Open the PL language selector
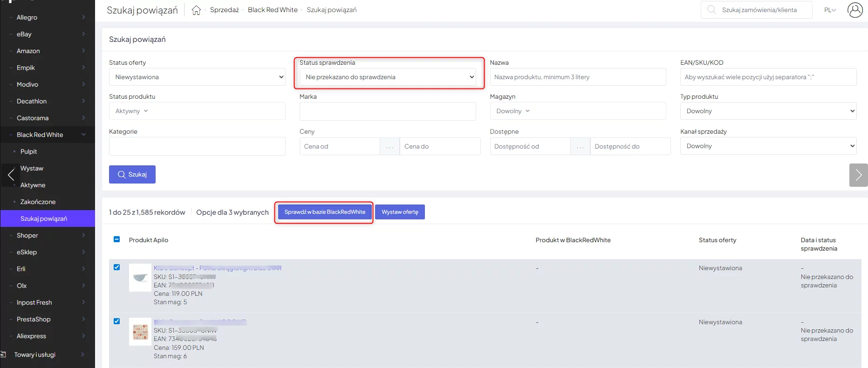 (830, 10)
